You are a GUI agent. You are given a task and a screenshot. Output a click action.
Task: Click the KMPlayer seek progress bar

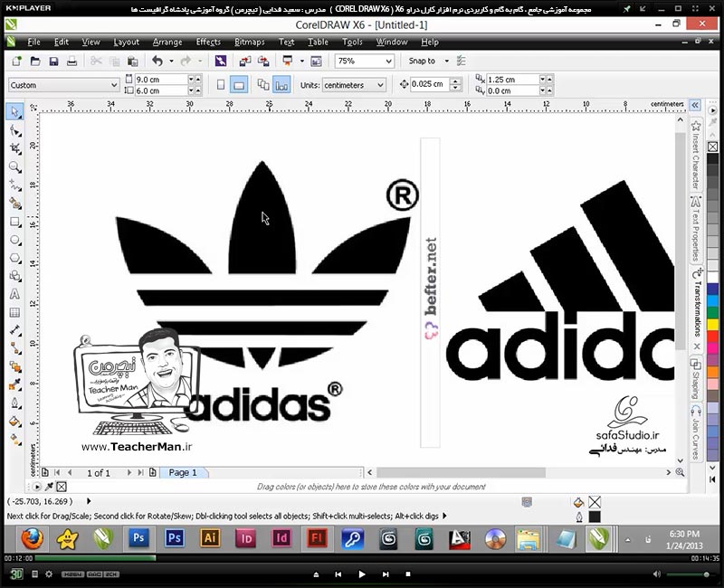pos(362,558)
